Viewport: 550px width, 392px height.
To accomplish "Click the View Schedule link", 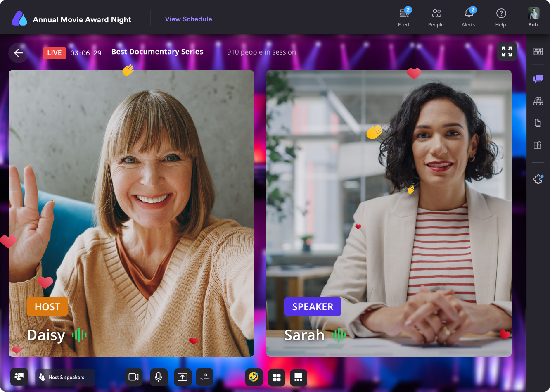I will click(x=188, y=19).
